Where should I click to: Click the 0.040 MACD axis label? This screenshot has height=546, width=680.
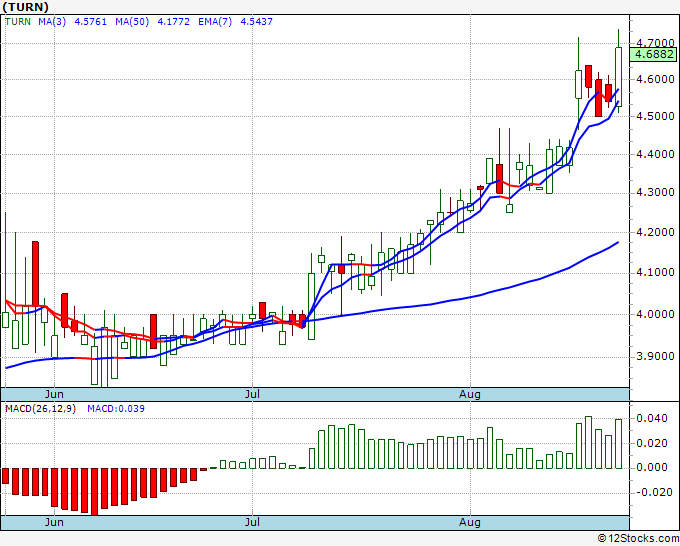[x=652, y=418]
